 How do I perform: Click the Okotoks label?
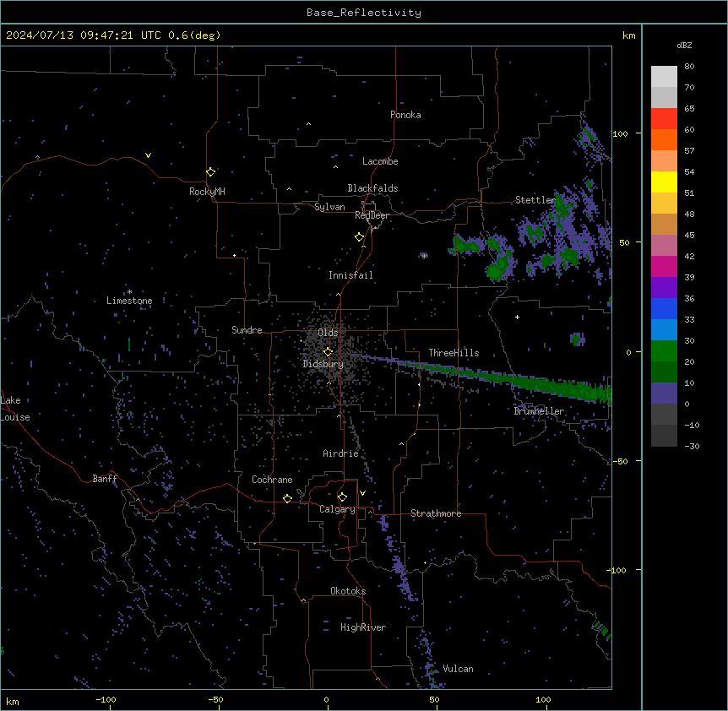click(x=348, y=591)
